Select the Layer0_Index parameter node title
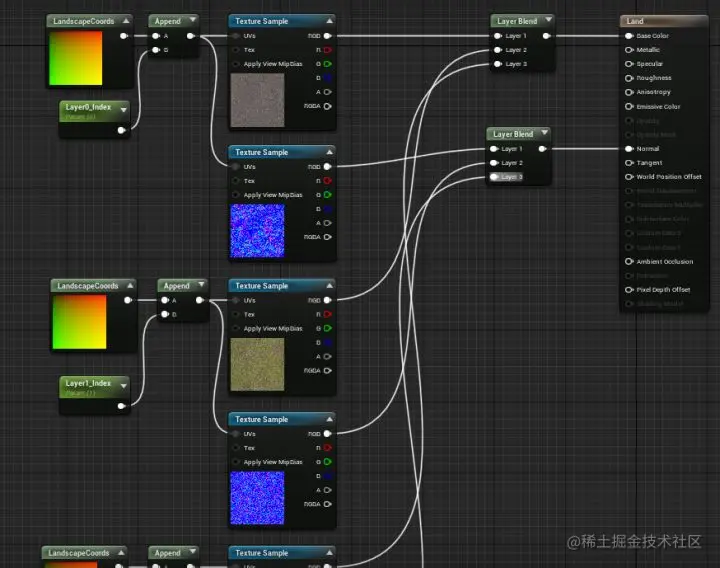Screen dimensions: 720x568 (88, 107)
